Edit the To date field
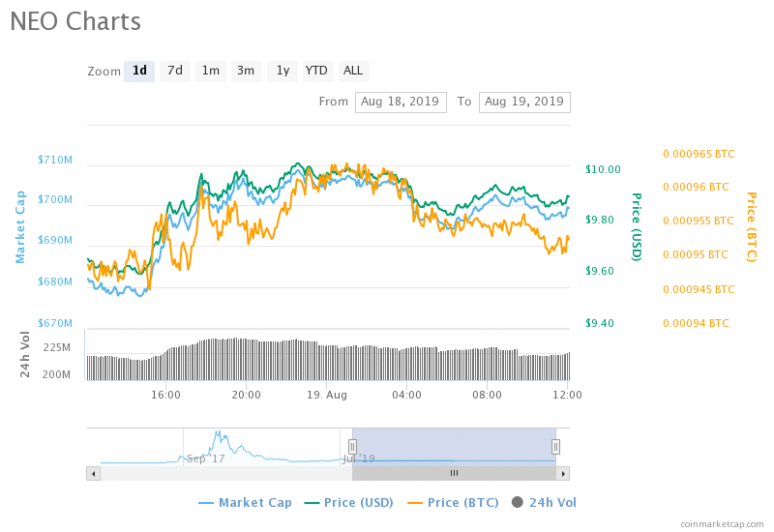 click(524, 103)
